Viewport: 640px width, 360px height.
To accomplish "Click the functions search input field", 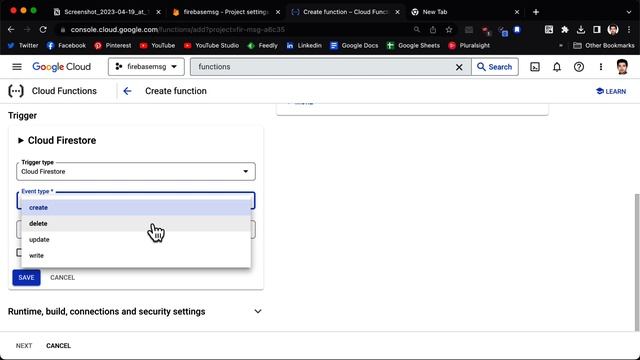I will 324,67.
